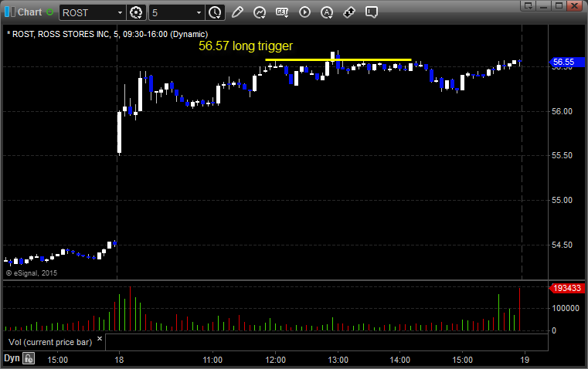Select the pencil drawing tools icon
The height and width of the screenshot is (369, 588).
237,12
